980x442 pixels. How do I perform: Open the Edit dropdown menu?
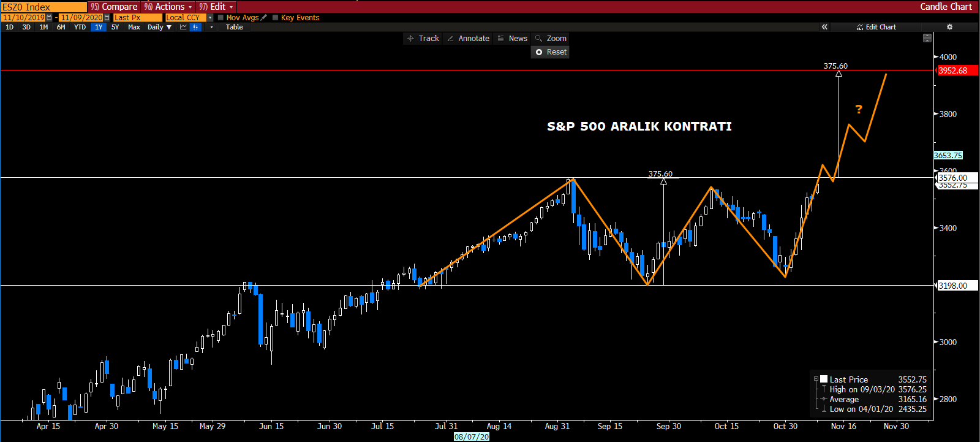pyautogui.click(x=216, y=7)
